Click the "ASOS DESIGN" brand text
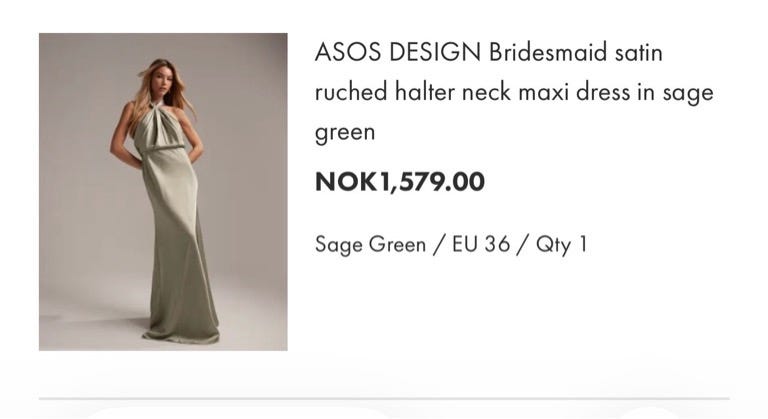Image resolution: width=768 pixels, height=419 pixels. [x=398, y=52]
